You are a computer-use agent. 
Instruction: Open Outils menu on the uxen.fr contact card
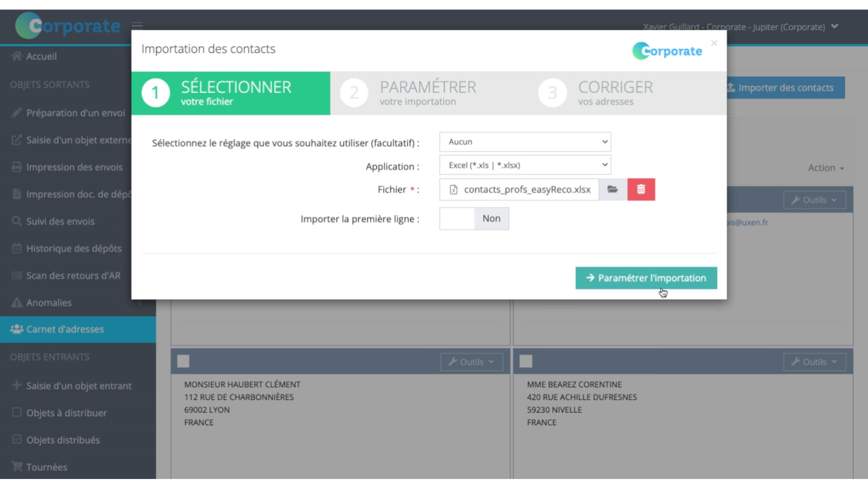tap(814, 200)
